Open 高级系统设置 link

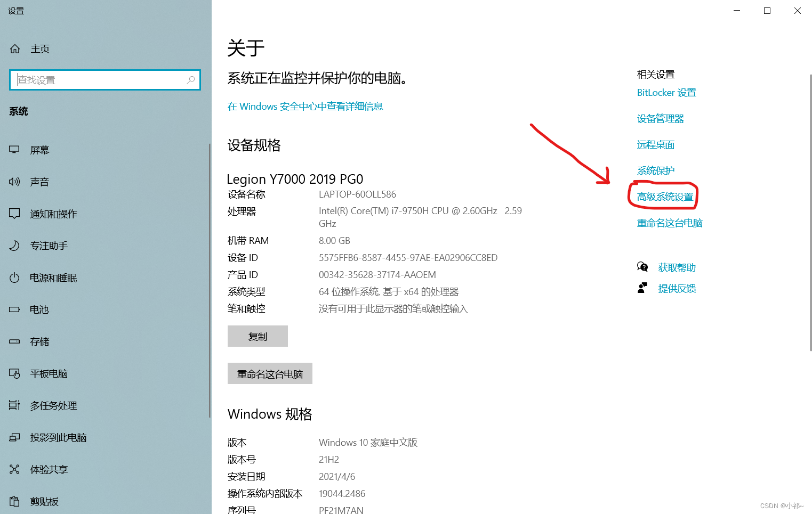point(665,197)
